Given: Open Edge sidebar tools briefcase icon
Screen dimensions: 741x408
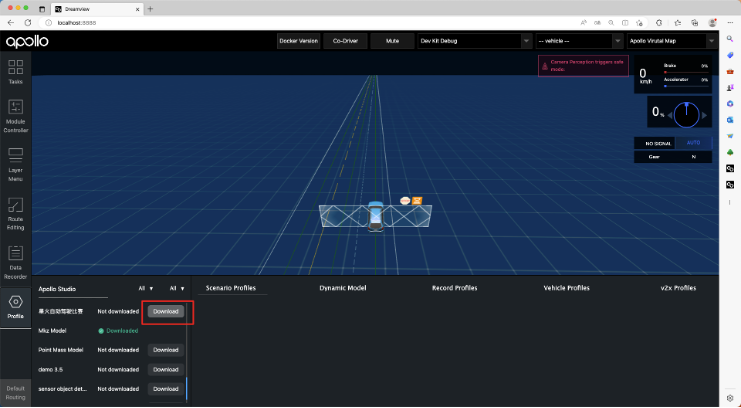Looking at the screenshot, I should click(730, 71).
